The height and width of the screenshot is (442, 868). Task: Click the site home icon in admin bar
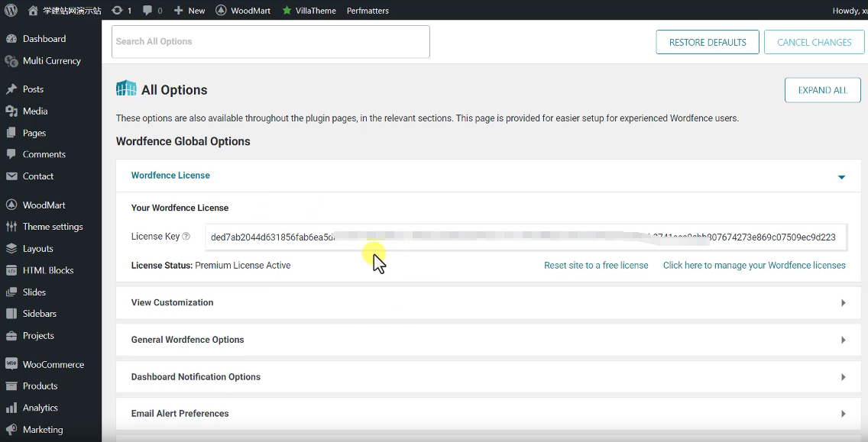coord(33,10)
